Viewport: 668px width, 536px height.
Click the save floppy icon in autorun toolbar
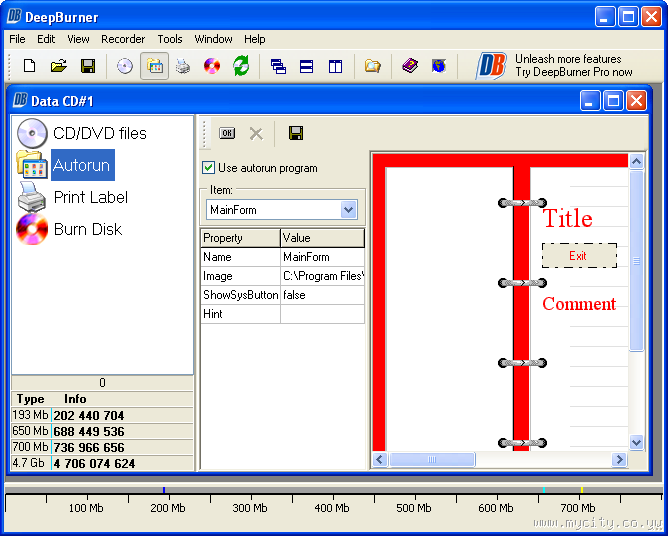tap(296, 133)
